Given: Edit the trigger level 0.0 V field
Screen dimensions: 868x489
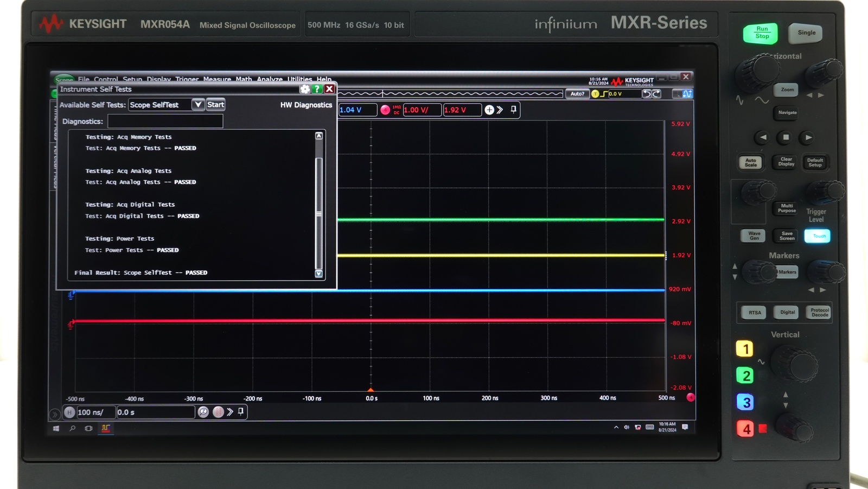Looking at the screenshot, I should pos(624,94).
